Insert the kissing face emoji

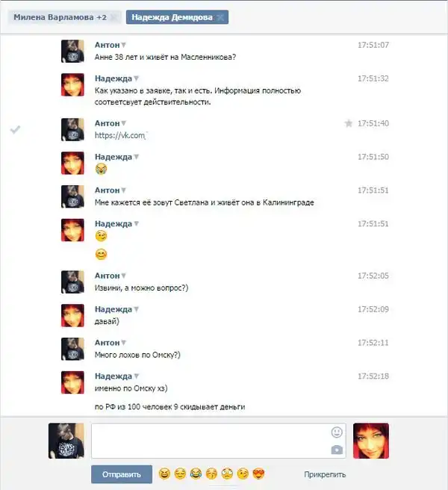coord(212,474)
